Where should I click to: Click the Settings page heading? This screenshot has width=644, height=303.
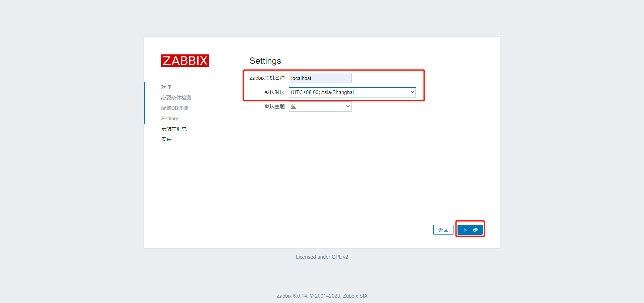click(x=265, y=61)
